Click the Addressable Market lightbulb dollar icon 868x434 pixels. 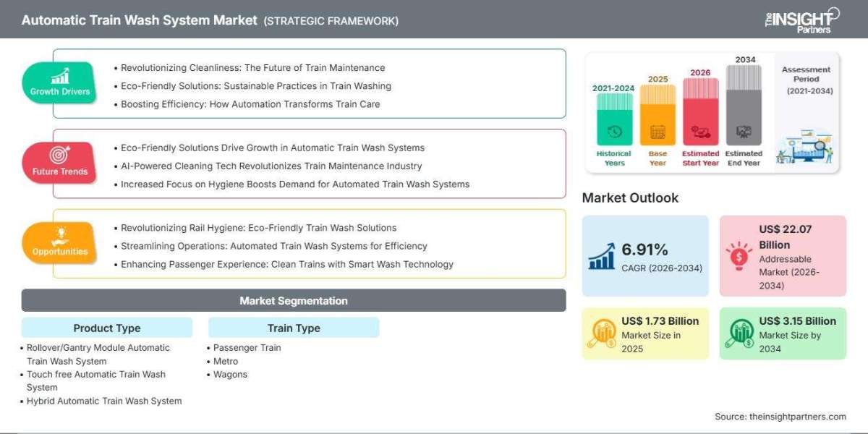(740, 257)
